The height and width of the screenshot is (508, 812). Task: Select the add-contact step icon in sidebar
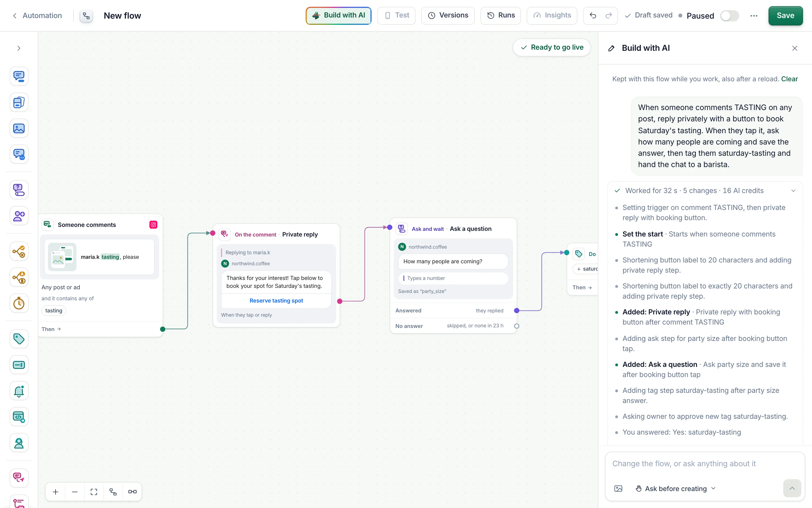(19, 216)
